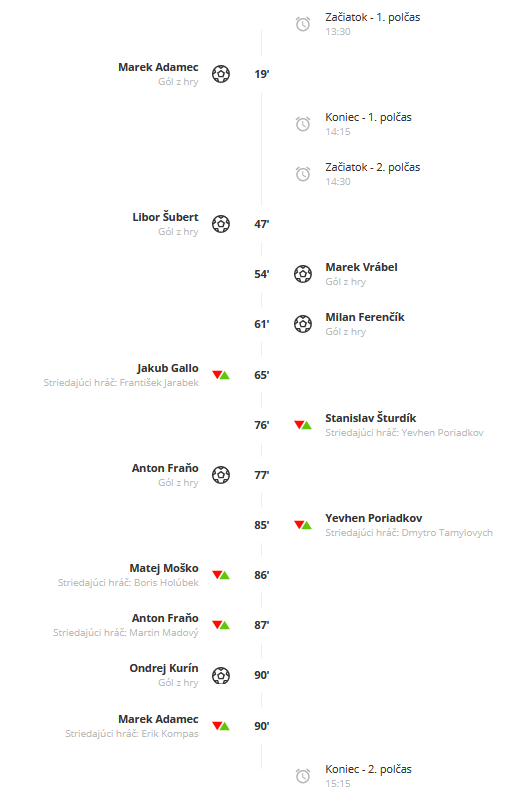Click substitution arrows next to Matej Moško

click(x=221, y=575)
